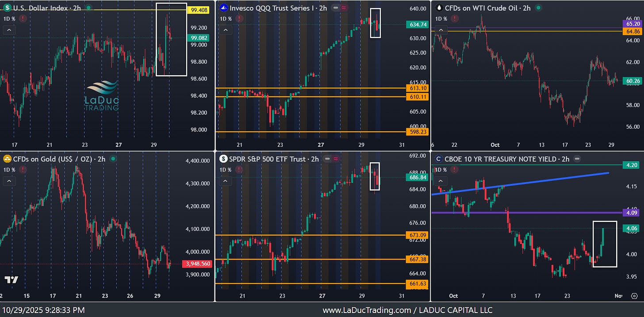Click the TradingView logo in Gold chart
This screenshot has height=317, width=644.
[x=11, y=279]
